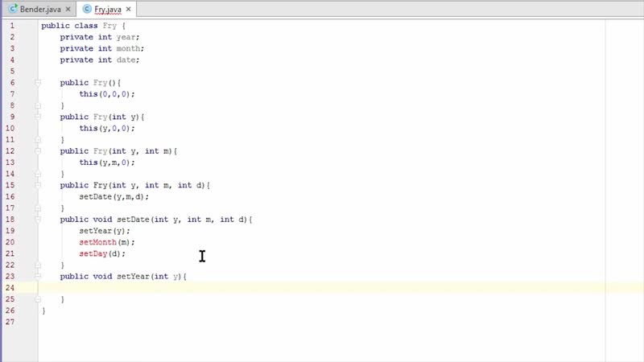The image size is (644, 362).
Task: Click setYear(y) call on line 19
Action: [x=105, y=231]
